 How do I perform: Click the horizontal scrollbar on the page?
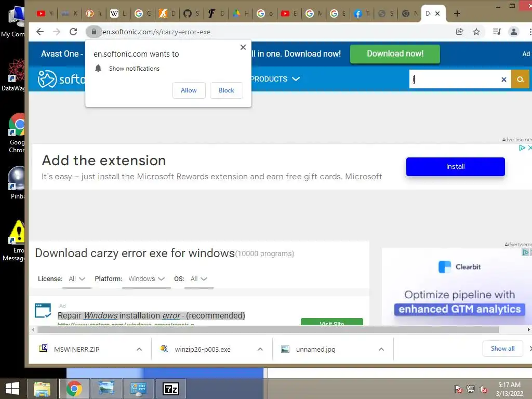coord(268,329)
